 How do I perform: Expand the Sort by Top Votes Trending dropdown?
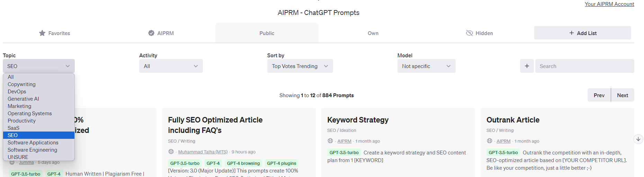(300, 66)
